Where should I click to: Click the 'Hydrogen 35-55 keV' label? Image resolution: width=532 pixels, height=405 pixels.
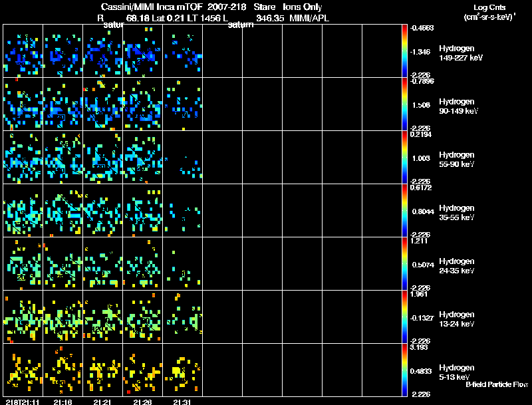coord(457,213)
